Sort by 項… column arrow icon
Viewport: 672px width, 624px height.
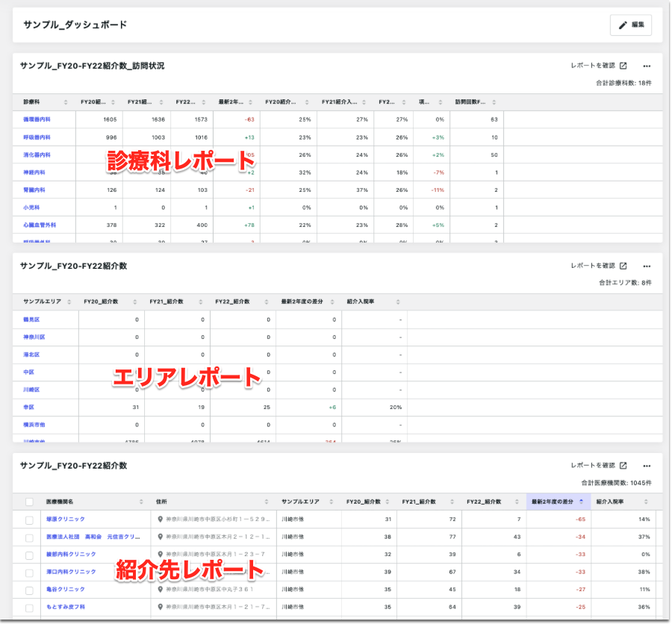440,102
